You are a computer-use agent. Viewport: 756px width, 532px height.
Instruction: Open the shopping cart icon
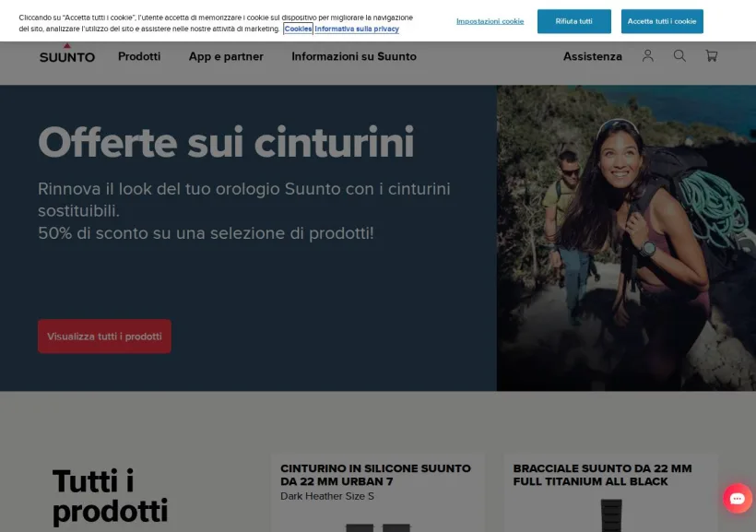tap(711, 56)
